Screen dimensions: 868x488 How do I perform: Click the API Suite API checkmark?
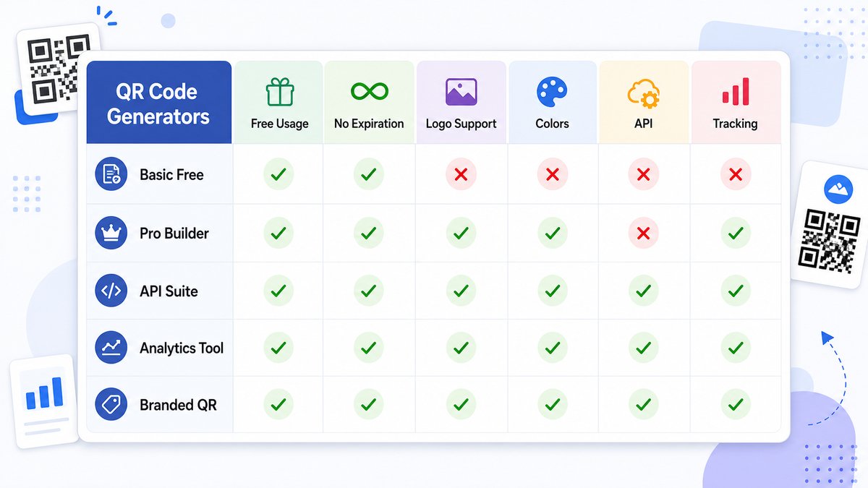pos(643,291)
